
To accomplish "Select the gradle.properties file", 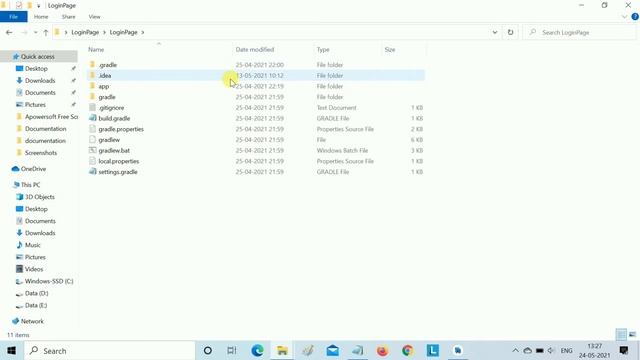I will tap(256, 129).
